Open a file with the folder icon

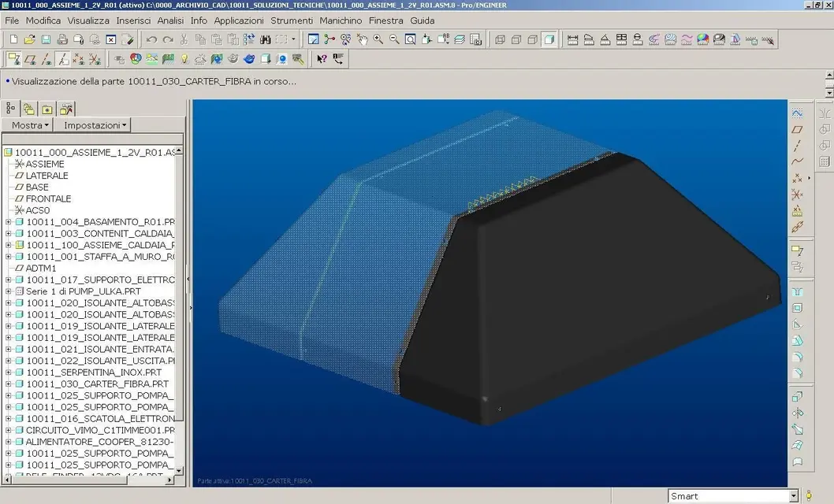[30, 39]
